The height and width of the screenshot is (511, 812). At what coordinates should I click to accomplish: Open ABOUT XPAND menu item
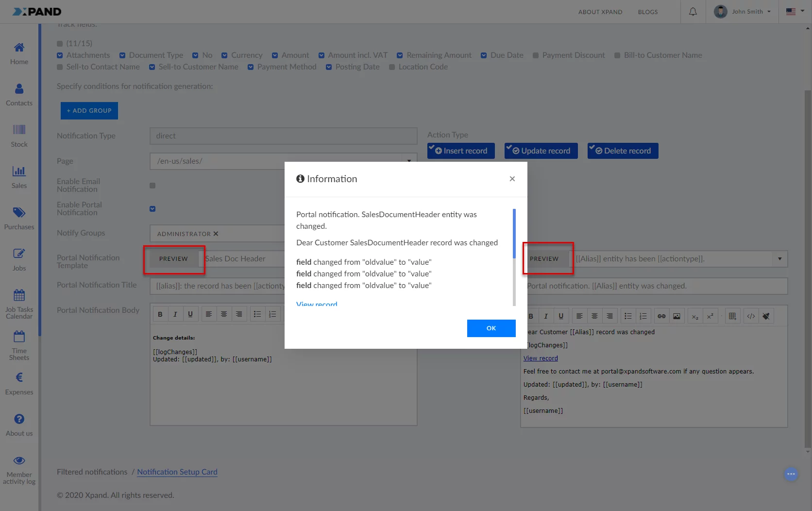[600, 12]
